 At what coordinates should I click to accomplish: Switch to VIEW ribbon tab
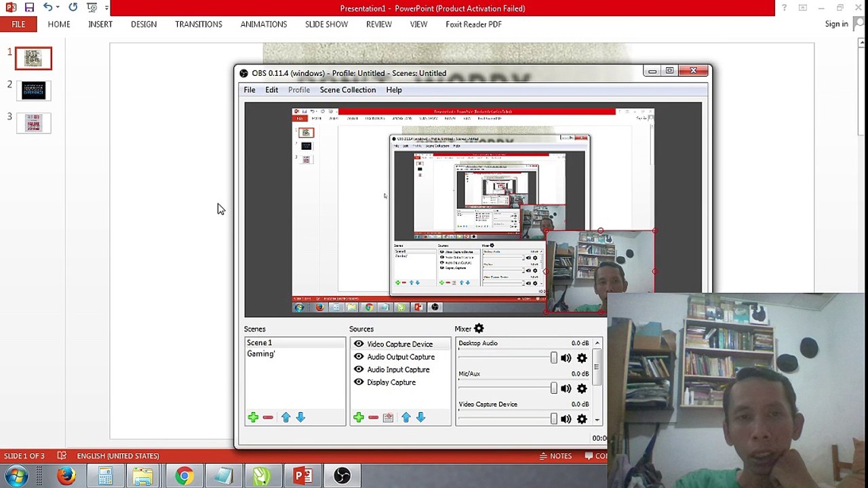[x=418, y=24]
